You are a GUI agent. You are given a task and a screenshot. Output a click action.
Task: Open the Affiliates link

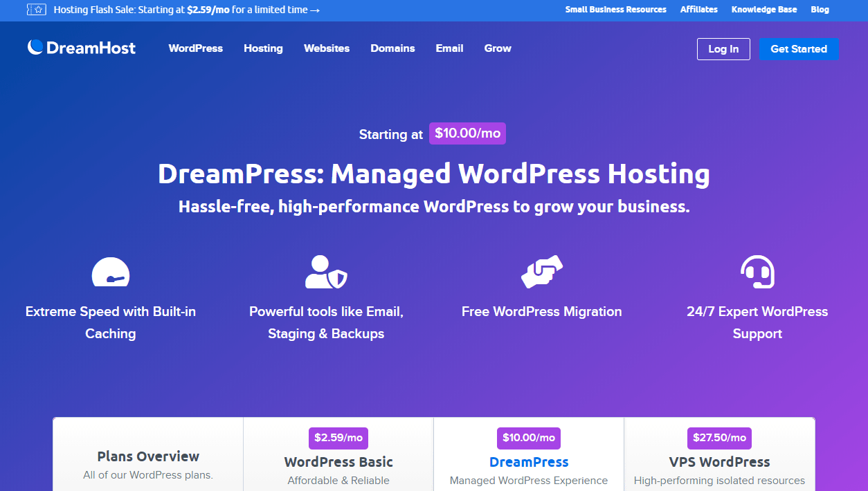tap(699, 10)
